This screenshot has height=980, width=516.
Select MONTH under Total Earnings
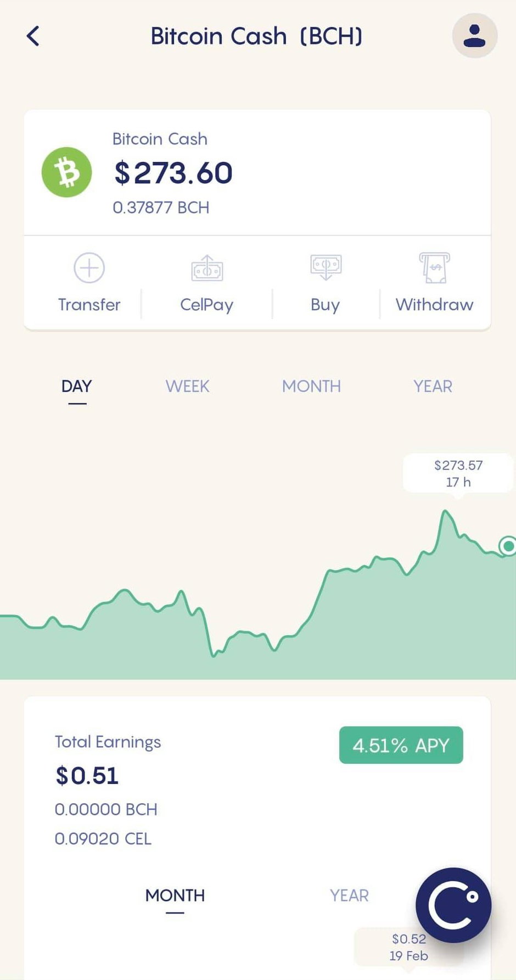(x=175, y=895)
